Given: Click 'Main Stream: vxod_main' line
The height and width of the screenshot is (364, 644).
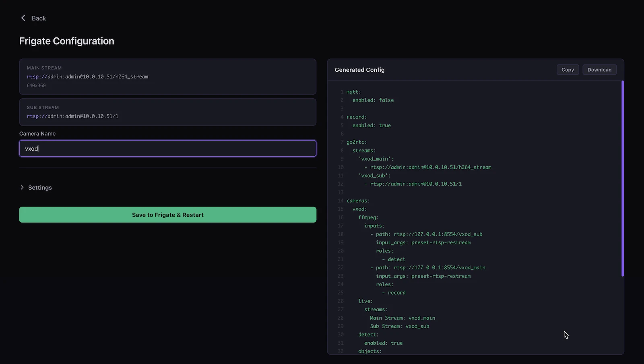Looking at the screenshot, I should tap(402, 318).
